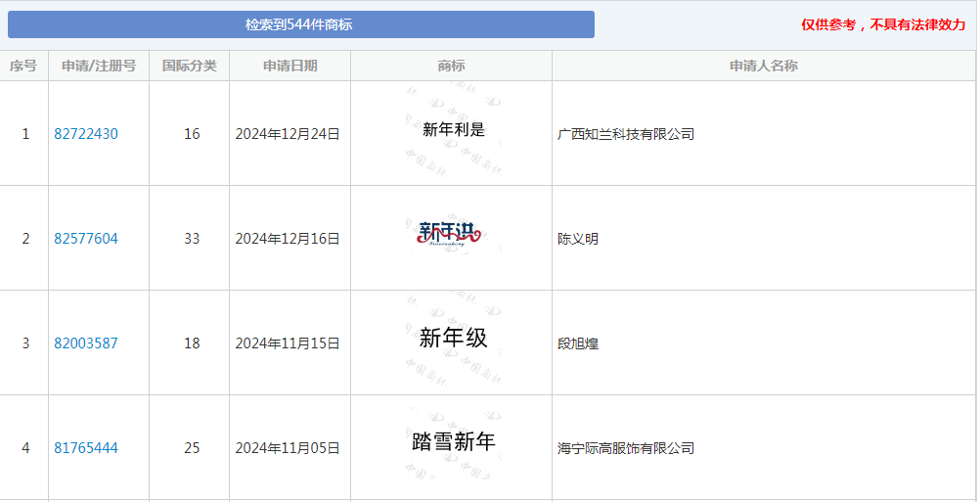
Task: Click serial number 4 in 踏雪新年 row
Action: click(25, 447)
